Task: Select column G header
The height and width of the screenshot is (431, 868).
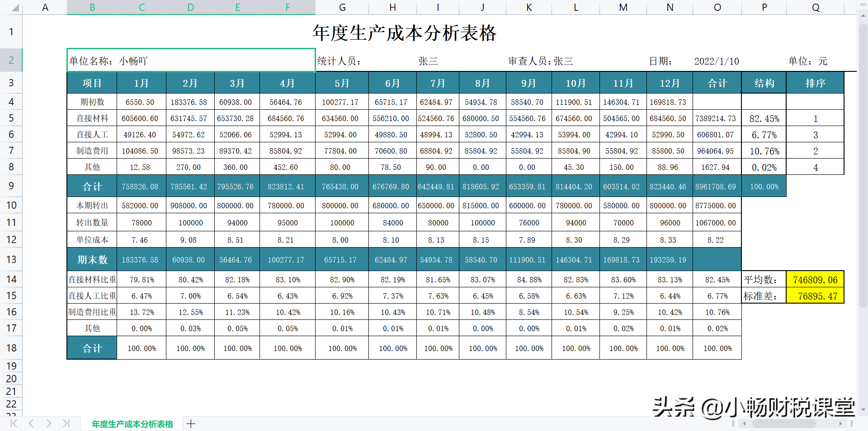Action: coord(342,7)
